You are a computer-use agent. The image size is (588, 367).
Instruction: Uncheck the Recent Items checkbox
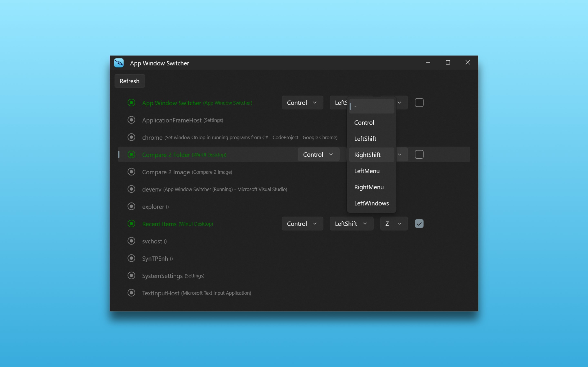point(419,223)
